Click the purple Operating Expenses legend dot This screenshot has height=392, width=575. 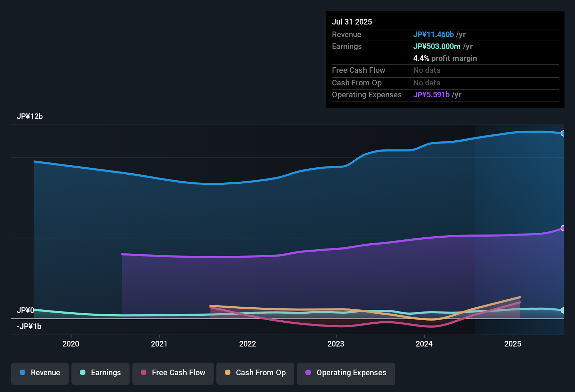(308, 373)
